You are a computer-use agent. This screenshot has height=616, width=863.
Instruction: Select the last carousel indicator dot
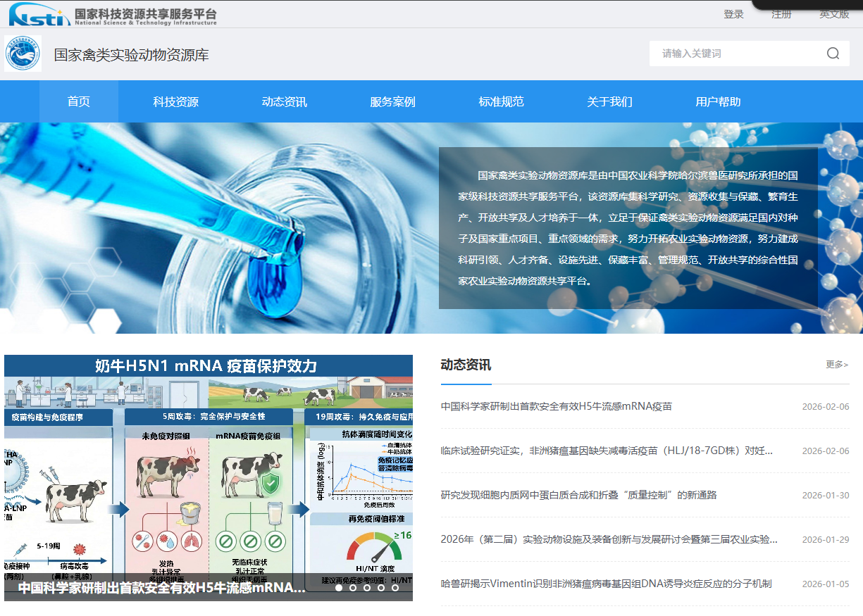click(395, 588)
